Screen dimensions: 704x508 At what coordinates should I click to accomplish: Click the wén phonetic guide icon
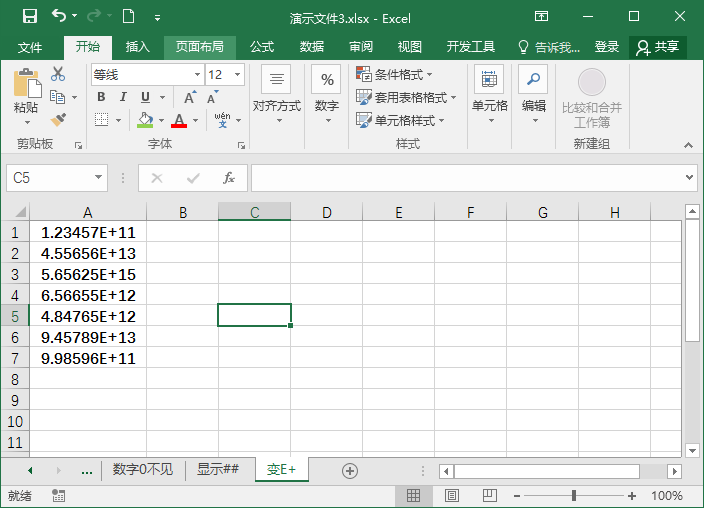222,120
